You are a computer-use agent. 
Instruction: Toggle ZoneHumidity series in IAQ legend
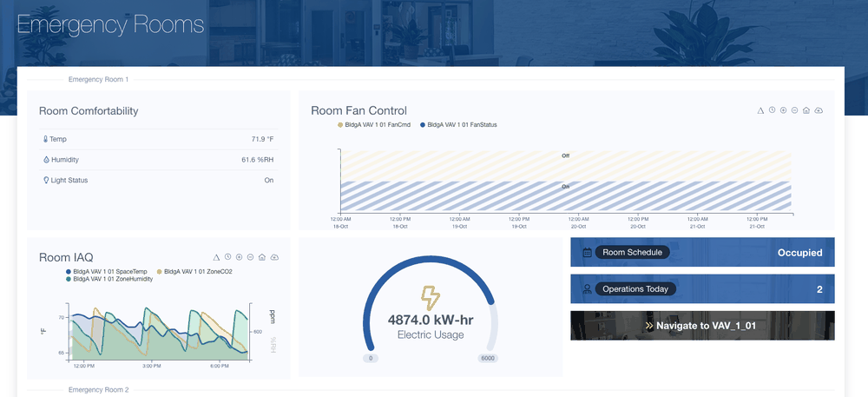point(109,279)
